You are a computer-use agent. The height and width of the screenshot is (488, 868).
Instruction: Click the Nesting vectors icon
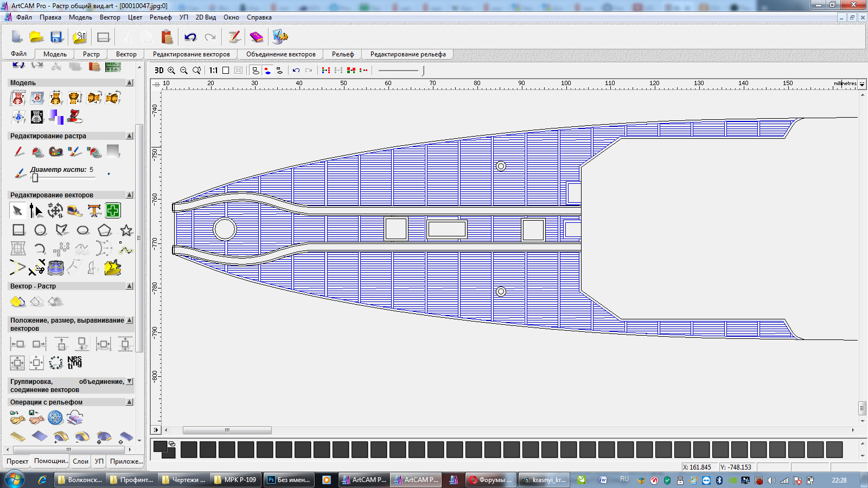74,362
